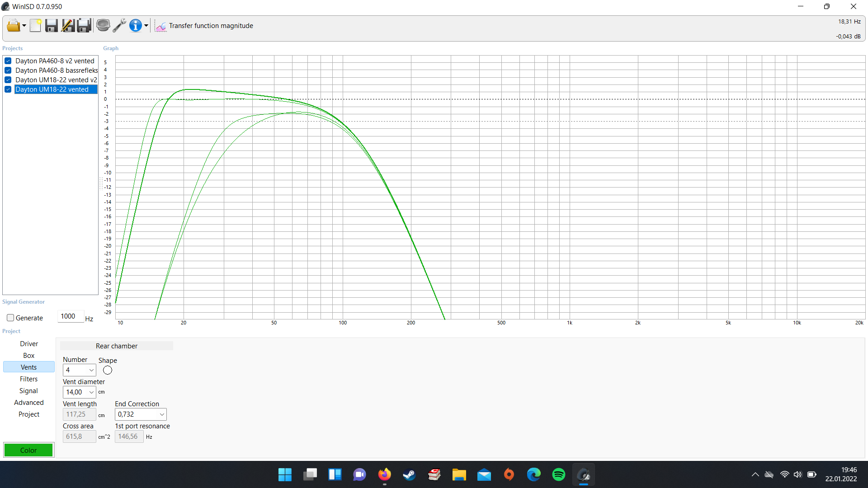Open Wi-Fi network settings in tray

784,474
